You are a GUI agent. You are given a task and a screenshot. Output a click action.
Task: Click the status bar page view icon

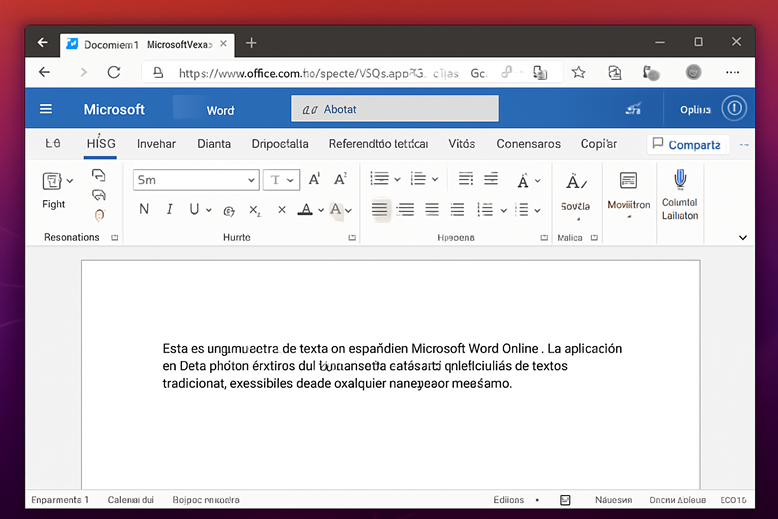click(565, 500)
